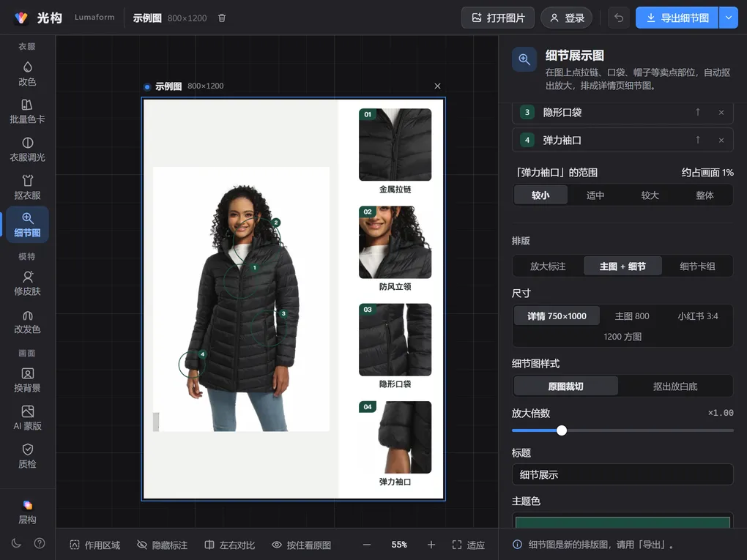Open the 批量色卡 batch swatch tool

click(27, 111)
